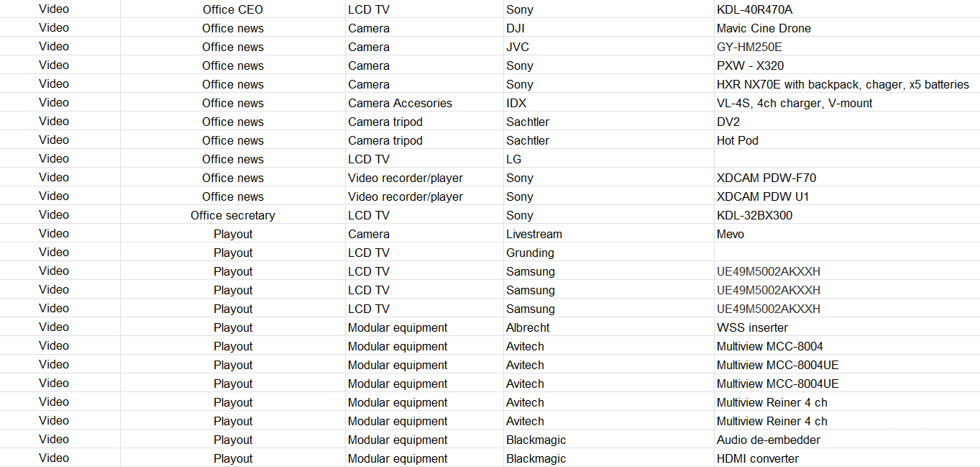Screen dimensions: 980x467
Task: Select the Livestream manufacturer cell
Action: coord(533,234)
